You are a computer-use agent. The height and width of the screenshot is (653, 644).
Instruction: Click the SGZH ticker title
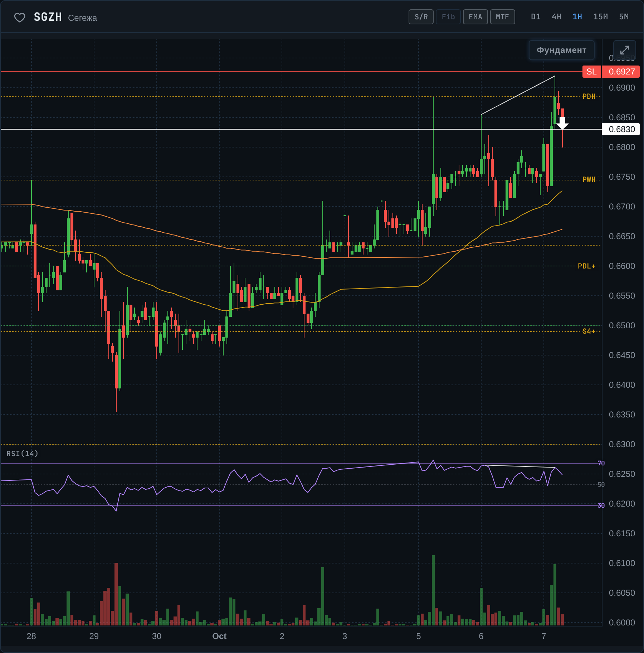48,17
